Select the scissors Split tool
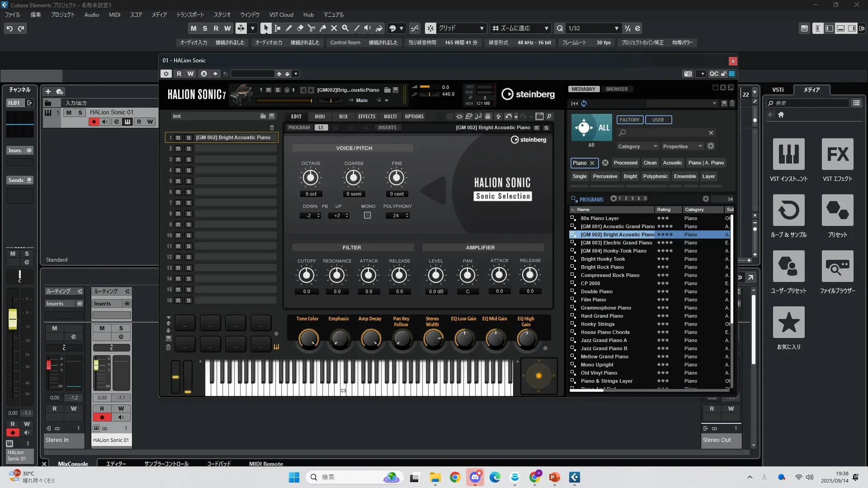Screen dimensions: 868x488 click(311, 28)
